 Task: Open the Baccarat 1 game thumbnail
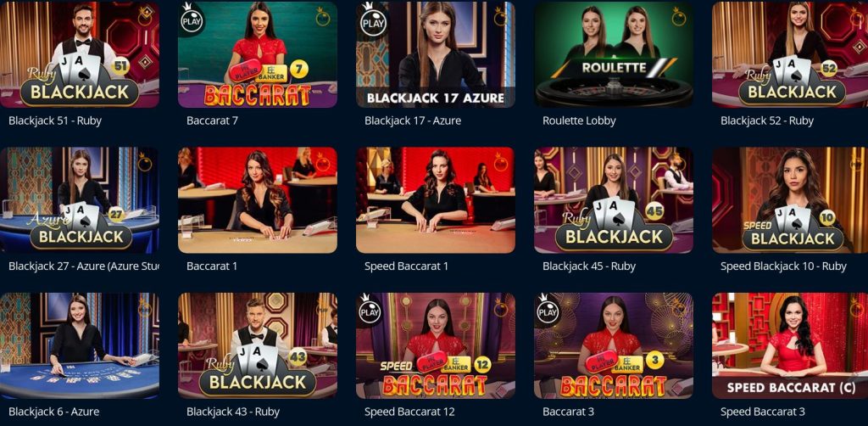click(258, 200)
